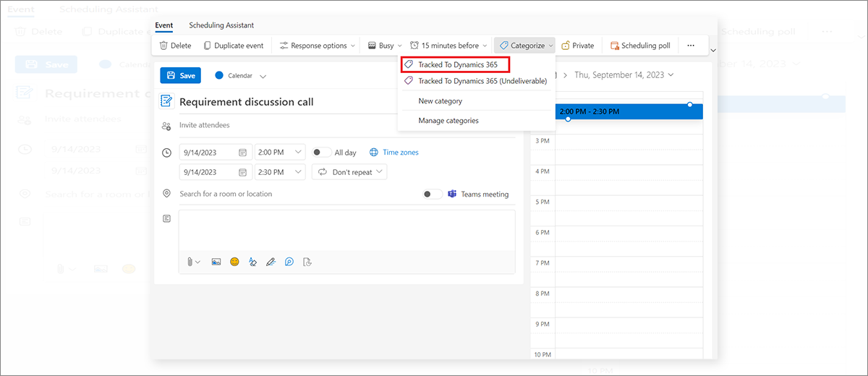Click the Busy status icon
Image resolution: width=868 pixels, height=376 pixels.
(x=371, y=46)
